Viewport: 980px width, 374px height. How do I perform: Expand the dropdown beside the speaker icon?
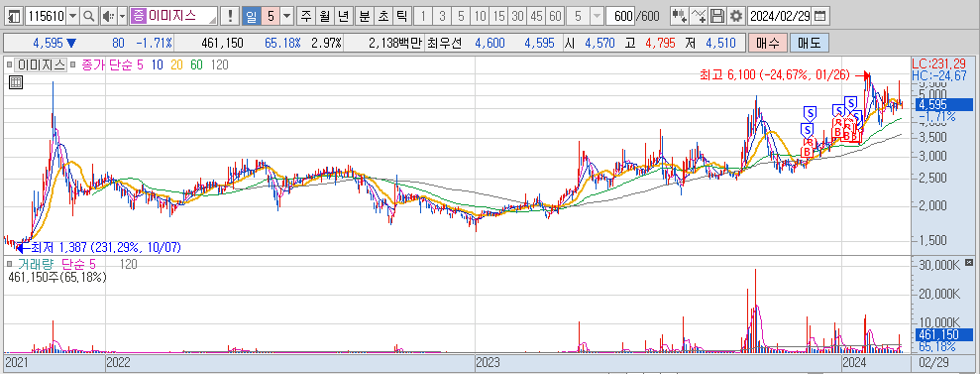point(122,16)
